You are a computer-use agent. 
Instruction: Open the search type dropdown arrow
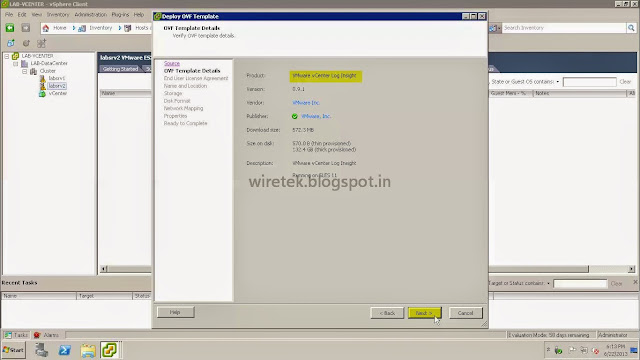[x=499, y=28]
